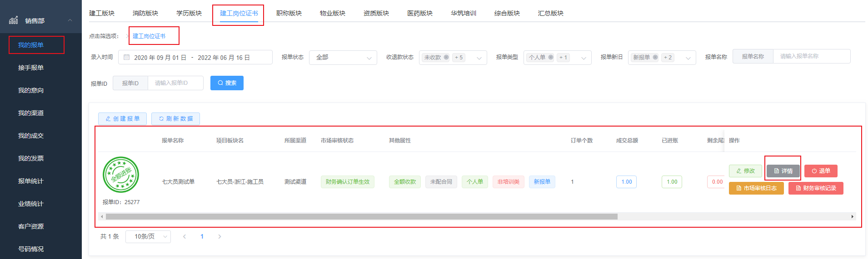Image resolution: width=868 pixels, height=259 pixels.
Task: Go to the next page arrow
Action: coord(219,236)
